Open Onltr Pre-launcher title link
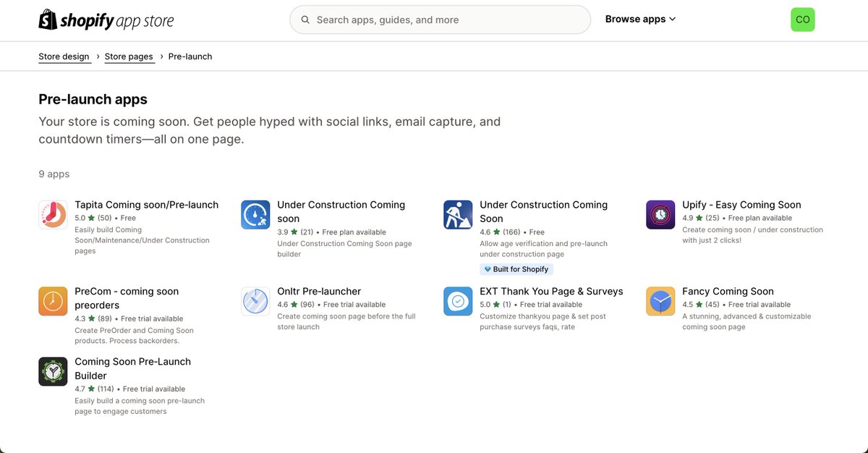Screen dimensions: 868x453 point(319,291)
